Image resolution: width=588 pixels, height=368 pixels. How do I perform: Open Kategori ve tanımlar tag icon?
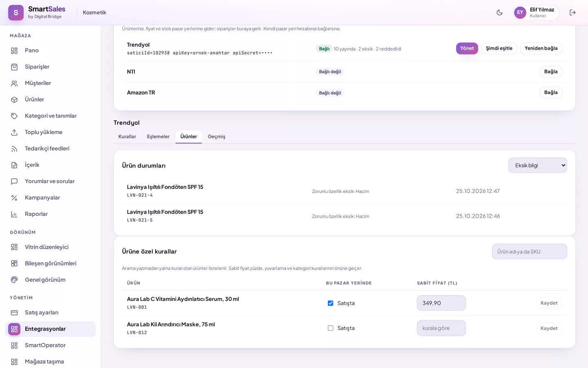(x=14, y=116)
